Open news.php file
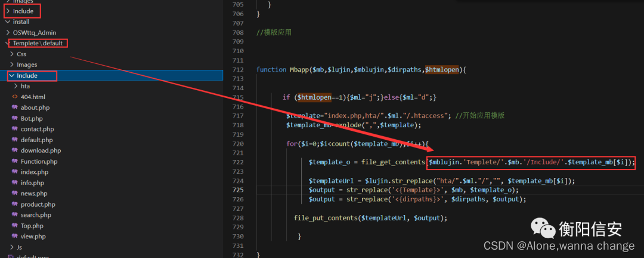The image size is (644, 258). pos(34,193)
